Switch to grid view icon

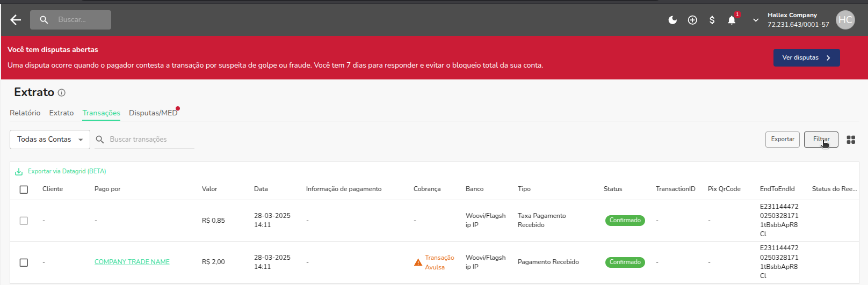click(x=851, y=140)
